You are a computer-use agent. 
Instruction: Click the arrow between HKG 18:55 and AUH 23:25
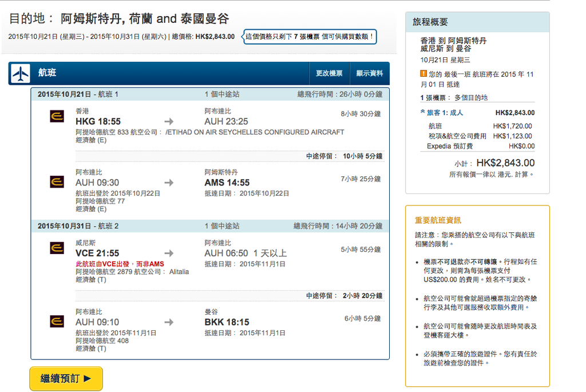(169, 121)
